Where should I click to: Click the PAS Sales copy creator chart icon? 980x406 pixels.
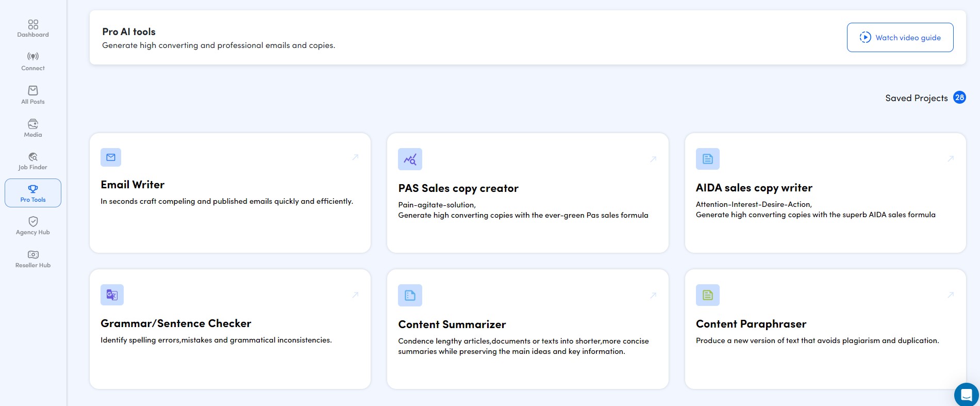[x=410, y=159]
